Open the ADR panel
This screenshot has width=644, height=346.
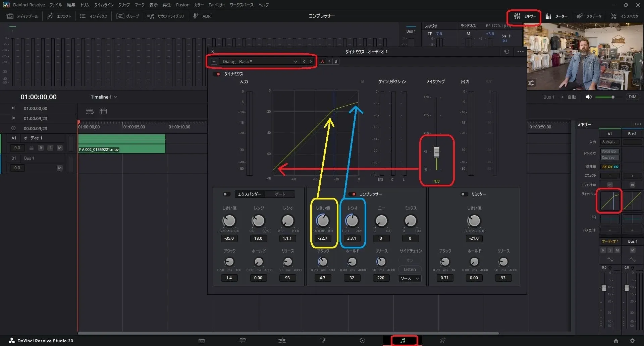[x=202, y=16]
